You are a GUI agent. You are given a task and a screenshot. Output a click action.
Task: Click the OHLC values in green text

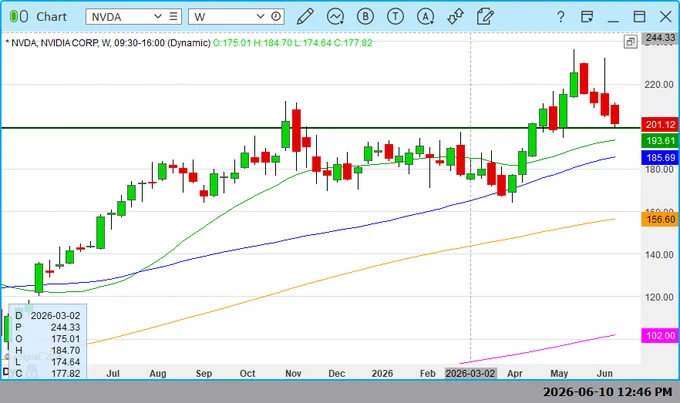point(292,43)
